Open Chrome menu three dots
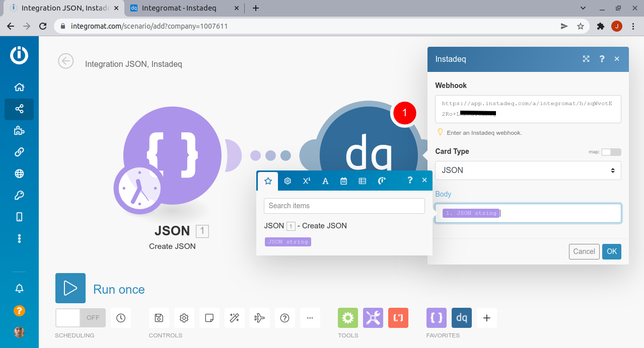 pos(632,26)
